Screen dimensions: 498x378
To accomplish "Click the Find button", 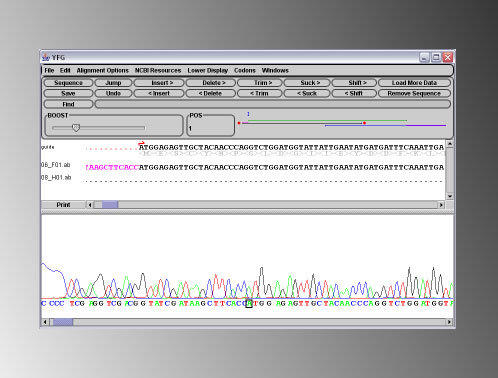I will [x=68, y=104].
